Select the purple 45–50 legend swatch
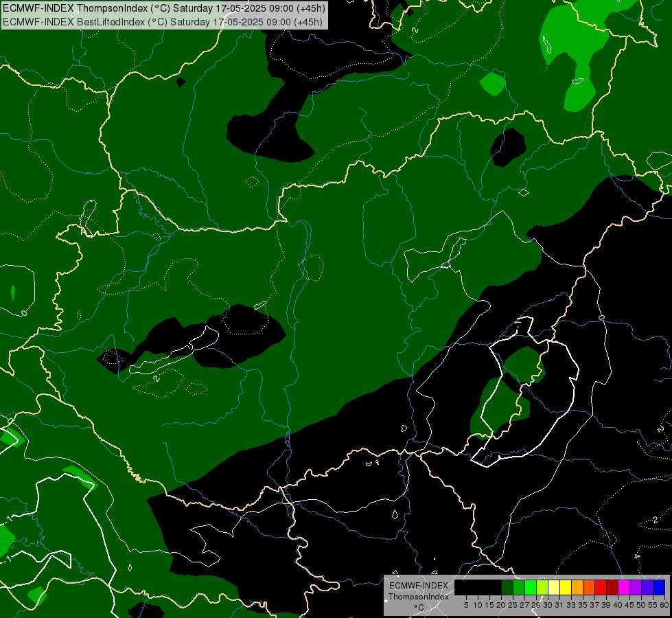The image size is (672, 618). point(636,587)
